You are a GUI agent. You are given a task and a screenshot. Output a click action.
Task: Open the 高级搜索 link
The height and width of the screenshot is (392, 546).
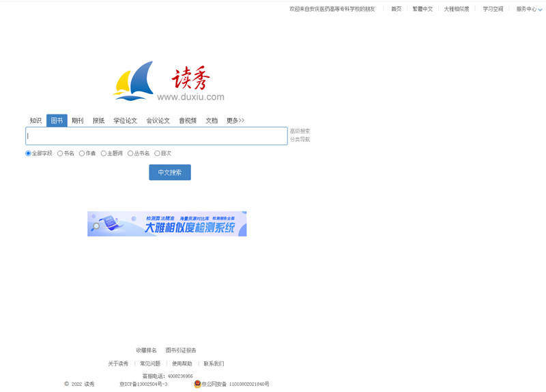(300, 131)
